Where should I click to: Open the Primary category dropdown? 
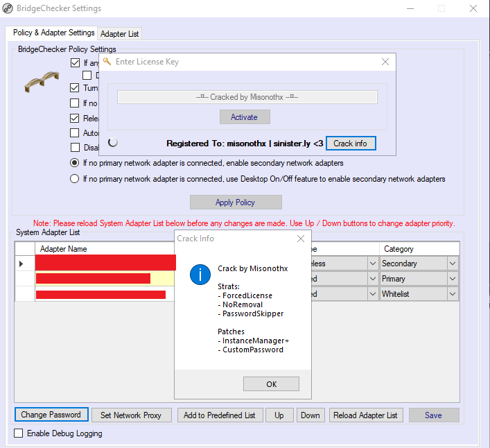pos(453,279)
